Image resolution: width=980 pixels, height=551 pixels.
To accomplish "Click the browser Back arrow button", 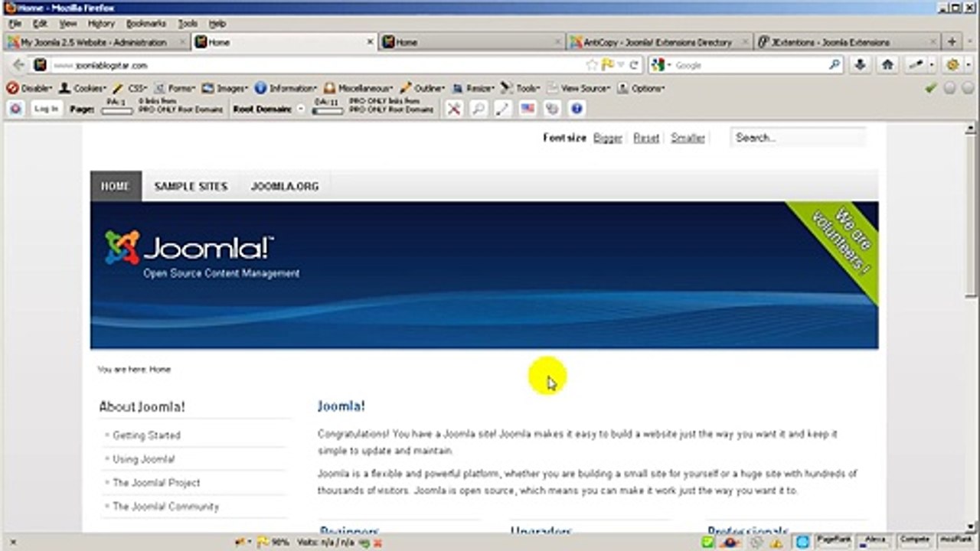I will click(x=18, y=65).
